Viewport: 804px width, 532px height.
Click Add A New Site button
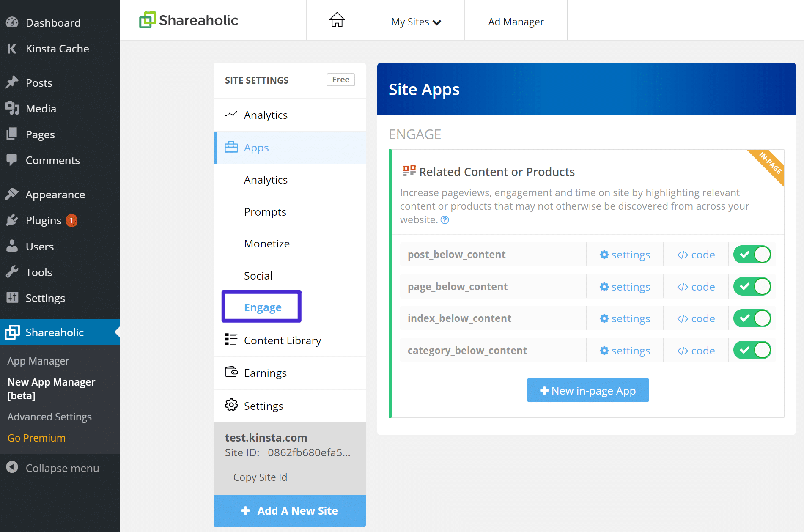(x=289, y=510)
